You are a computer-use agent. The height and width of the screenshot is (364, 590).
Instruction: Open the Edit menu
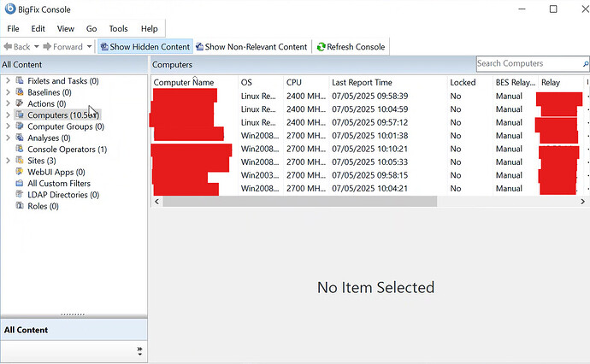(38, 28)
